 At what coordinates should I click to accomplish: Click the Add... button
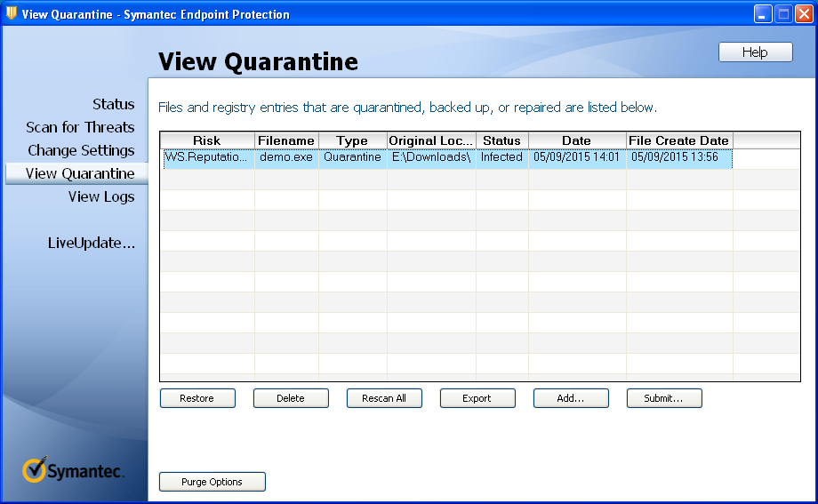point(571,398)
